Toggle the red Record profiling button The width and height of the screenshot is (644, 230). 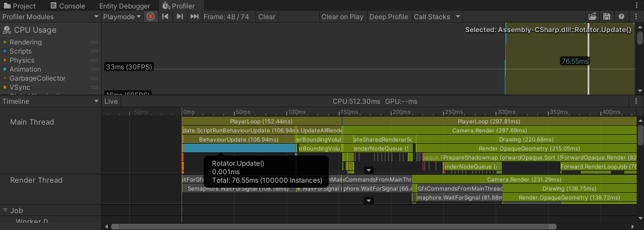tap(151, 17)
